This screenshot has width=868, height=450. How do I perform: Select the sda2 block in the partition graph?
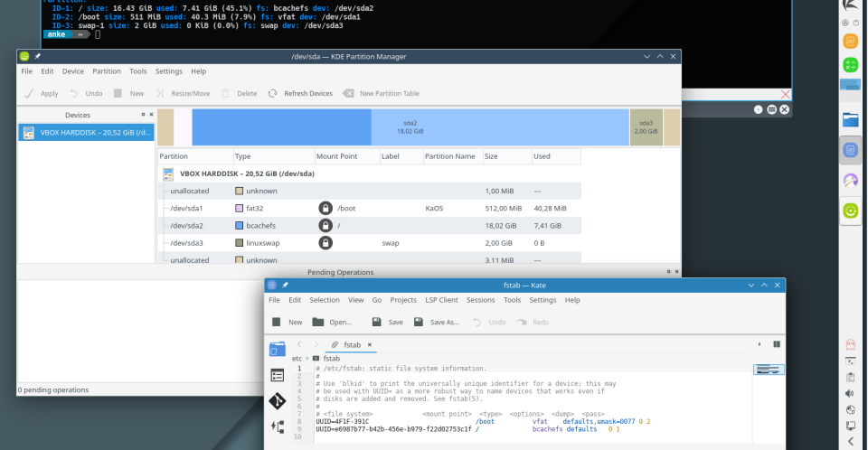[410, 127]
